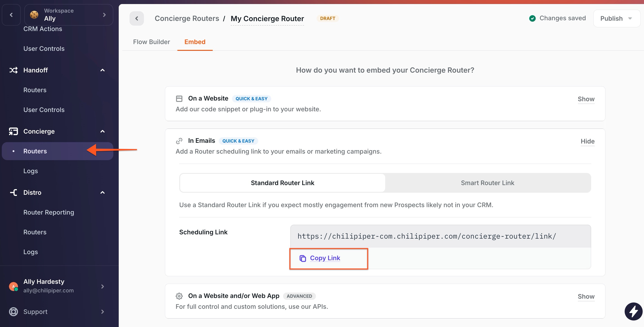
Task: Click the On a Website window icon
Action: click(x=179, y=99)
